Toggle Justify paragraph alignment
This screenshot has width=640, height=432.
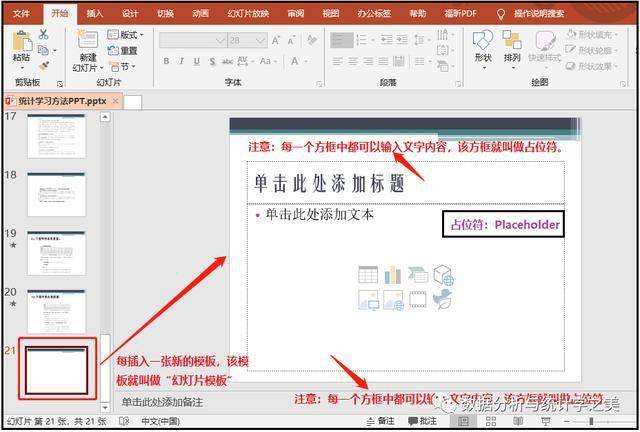coord(383,62)
